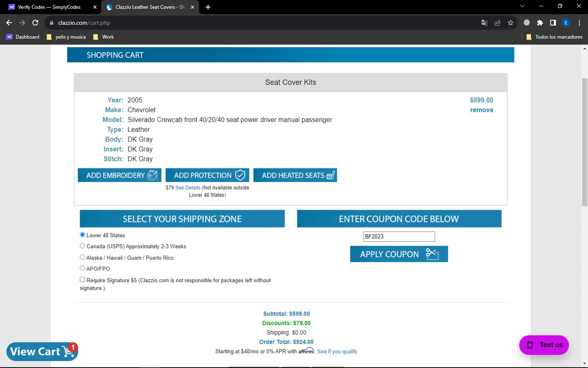Open the Chrome three-dot menu
This screenshot has height=368, width=588.
click(579, 23)
